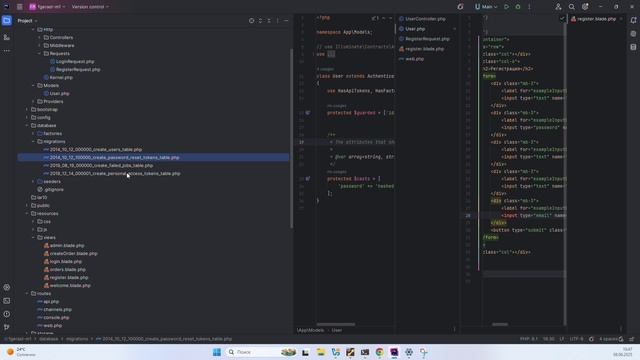Open Search Everywhere magnifier
Viewport: 640px width, 360px height.
pyautogui.click(x=572, y=7)
